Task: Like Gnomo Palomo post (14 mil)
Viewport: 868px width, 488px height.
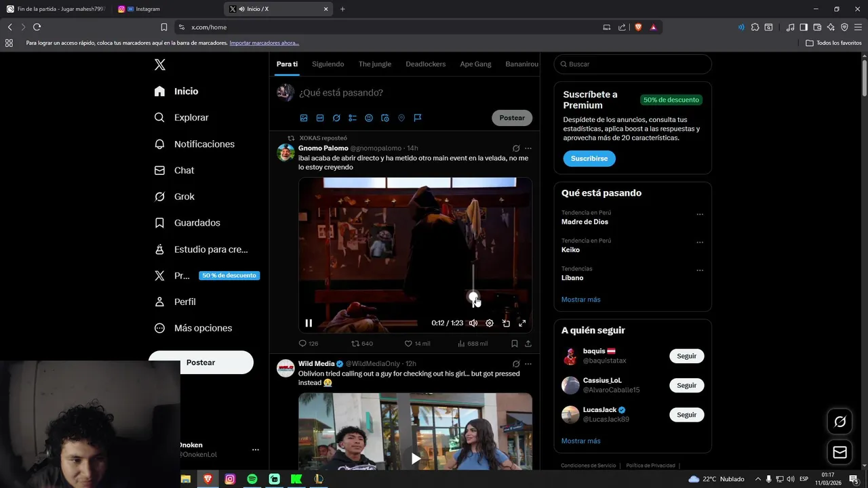Action: tap(417, 344)
